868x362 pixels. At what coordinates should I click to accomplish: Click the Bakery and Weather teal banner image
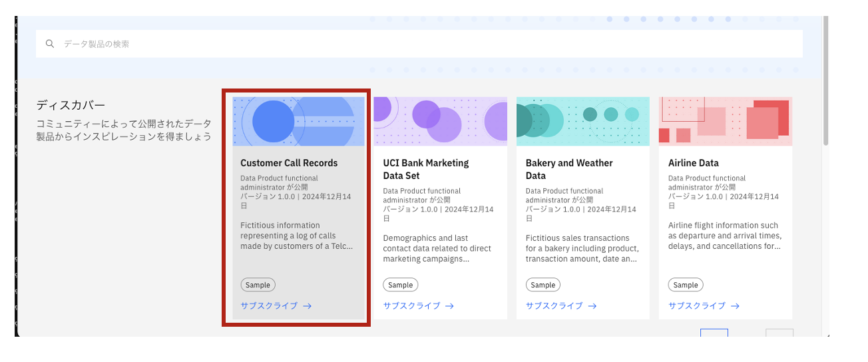583,121
